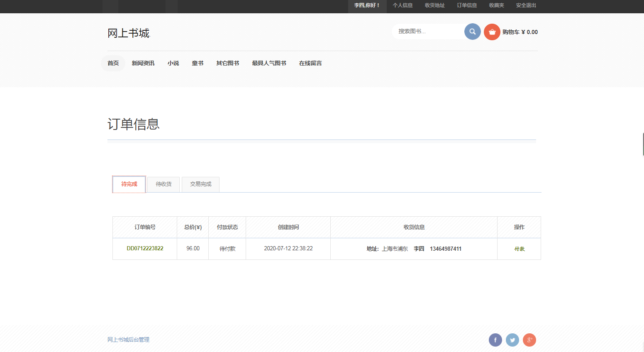Open 收货地址 in top bar

(x=435, y=5)
